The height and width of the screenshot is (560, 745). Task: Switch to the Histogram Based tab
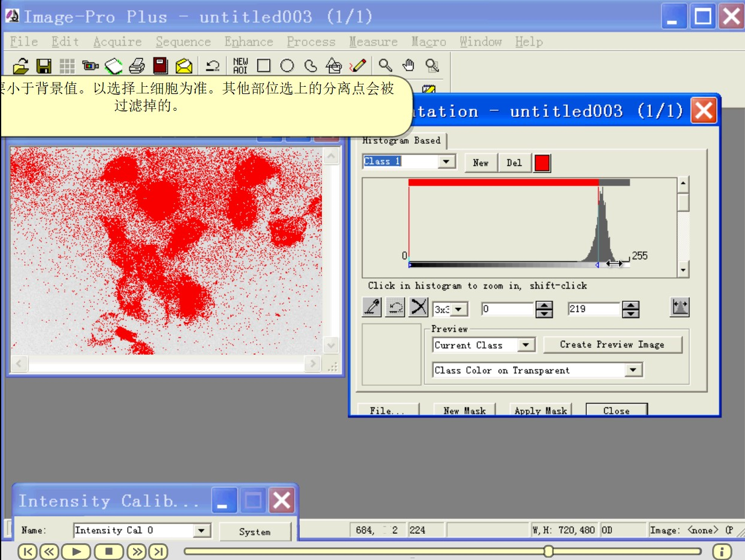tap(400, 140)
